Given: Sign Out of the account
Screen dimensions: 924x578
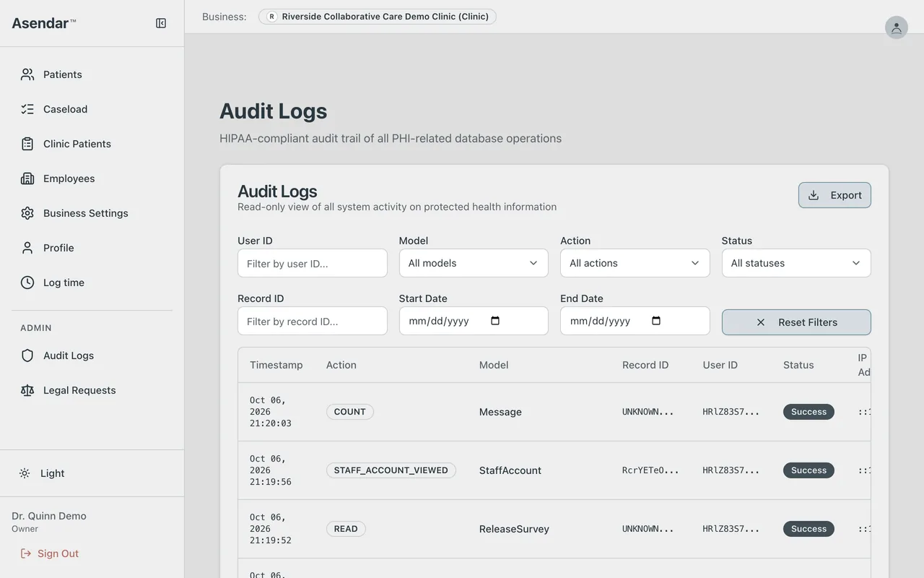Looking at the screenshot, I should point(49,553).
